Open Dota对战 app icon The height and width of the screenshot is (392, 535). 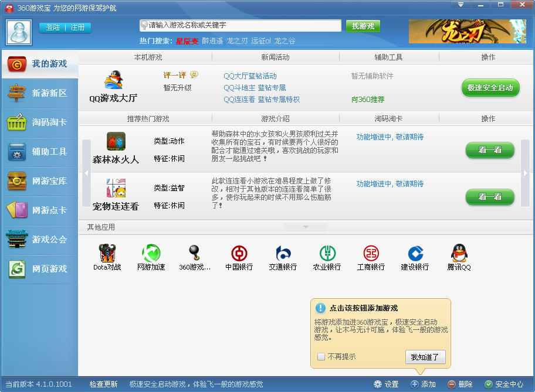pos(107,253)
